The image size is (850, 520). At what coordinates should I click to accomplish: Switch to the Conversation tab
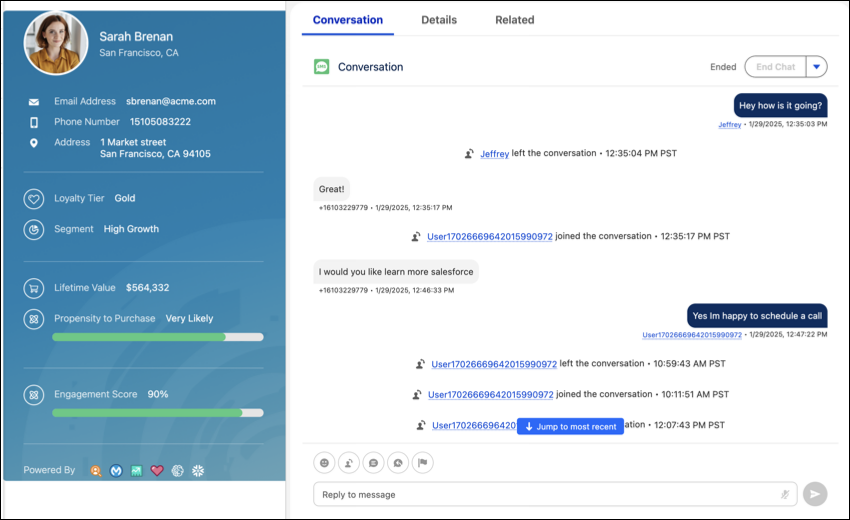point(347,20)
